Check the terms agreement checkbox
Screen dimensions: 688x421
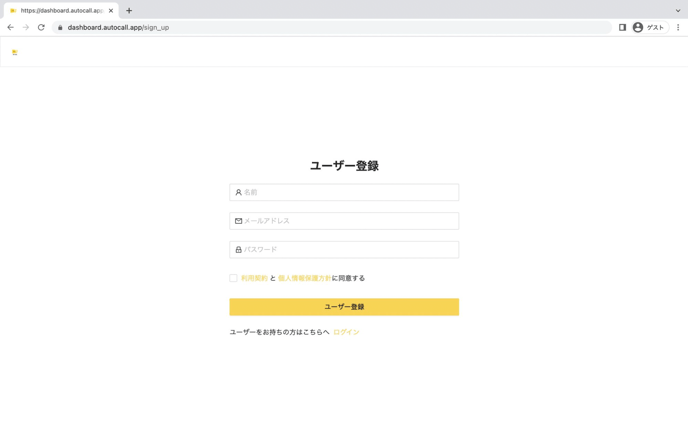point(233,278)
